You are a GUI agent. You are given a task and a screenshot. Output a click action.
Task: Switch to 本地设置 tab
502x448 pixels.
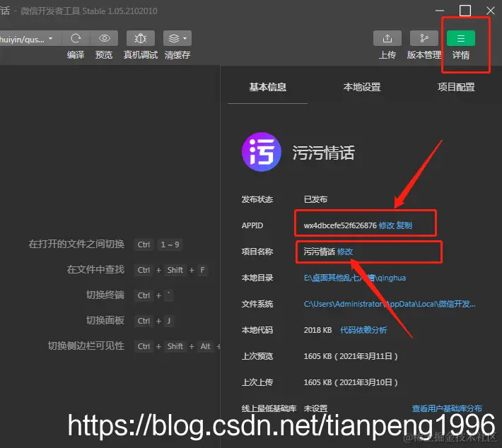coord(362,87)
